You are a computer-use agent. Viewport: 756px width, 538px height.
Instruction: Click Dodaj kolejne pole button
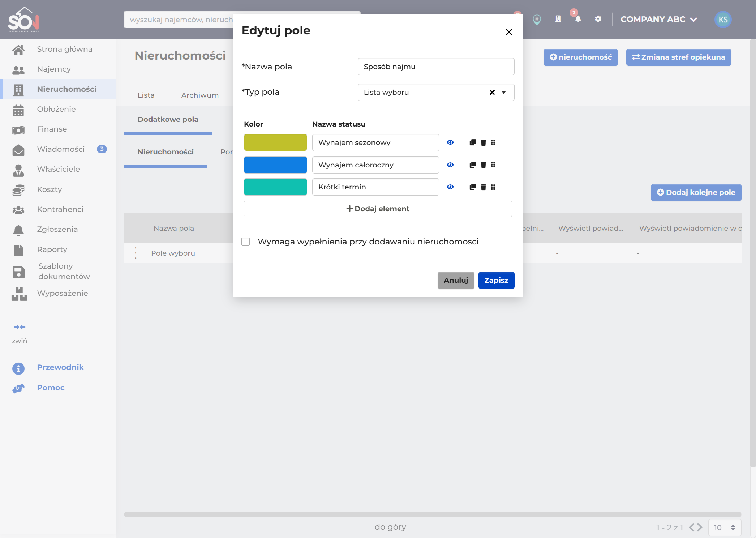pos(696,192)
